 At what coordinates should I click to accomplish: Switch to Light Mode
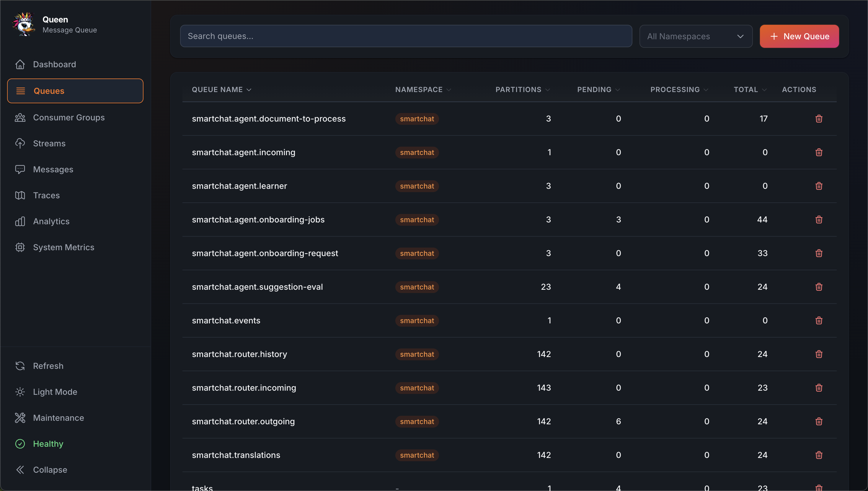pos(55,392)
